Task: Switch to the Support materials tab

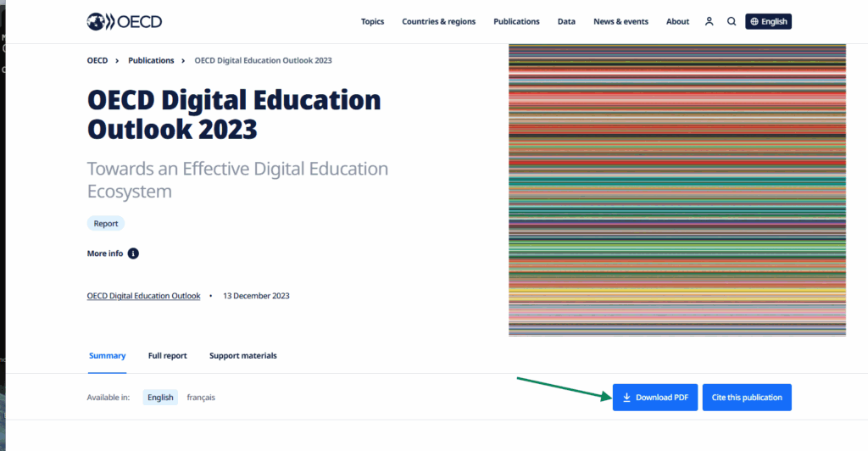Action: pyautogui.click(x=243, y=356)
